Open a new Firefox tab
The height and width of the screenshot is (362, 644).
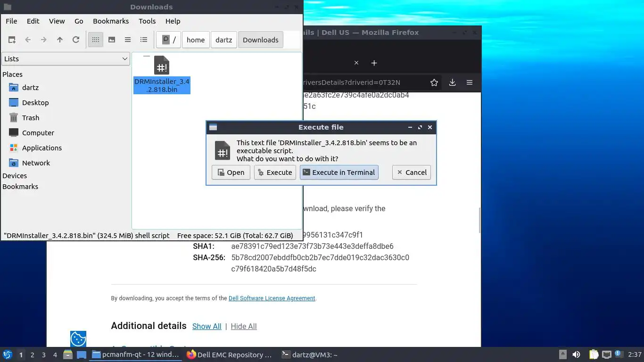coord(374,63)
